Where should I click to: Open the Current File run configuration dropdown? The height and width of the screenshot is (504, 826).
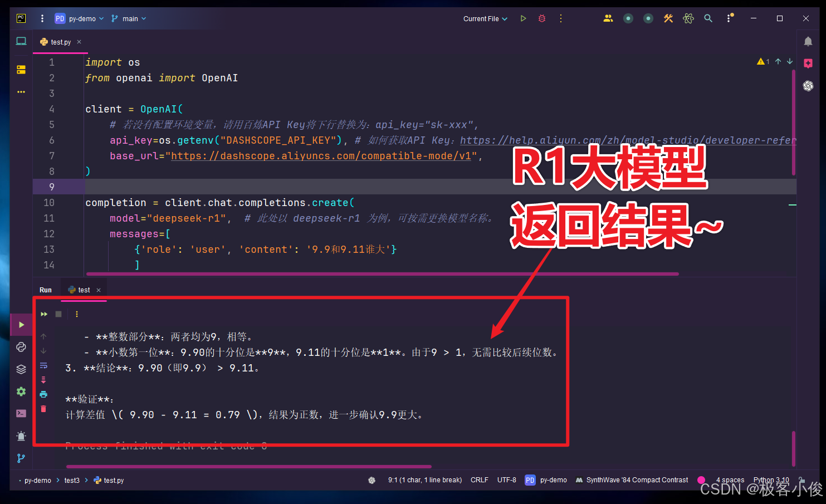tap(485, 18)
